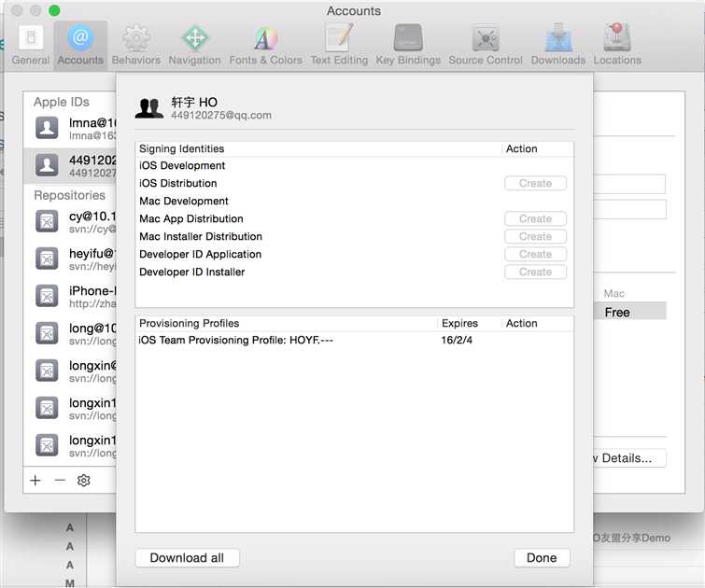Select the heyifu@ repository name text
Image resolution: width=705 pixels, height=588 pixels.
(92, 254)
